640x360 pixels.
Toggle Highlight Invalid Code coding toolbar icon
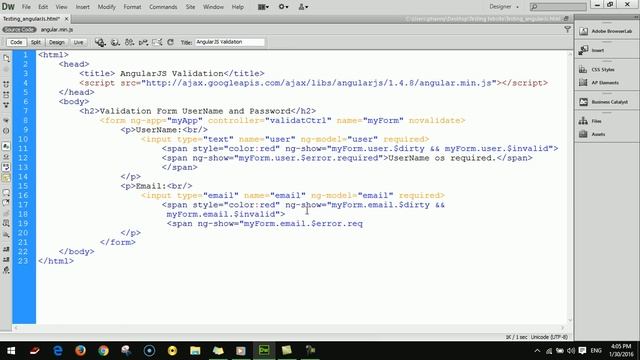[x=6, y=157]
